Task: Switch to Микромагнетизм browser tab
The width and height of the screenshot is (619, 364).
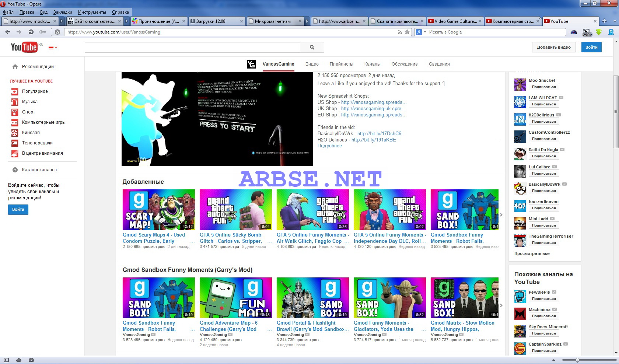Action: [x=275, y=21]
